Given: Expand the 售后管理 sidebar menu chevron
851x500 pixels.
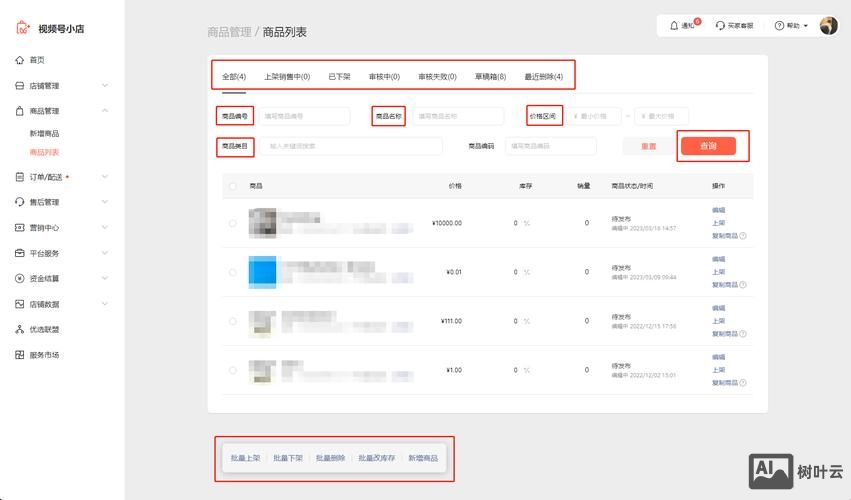Looking at the screenshot, I should [105, 202].
